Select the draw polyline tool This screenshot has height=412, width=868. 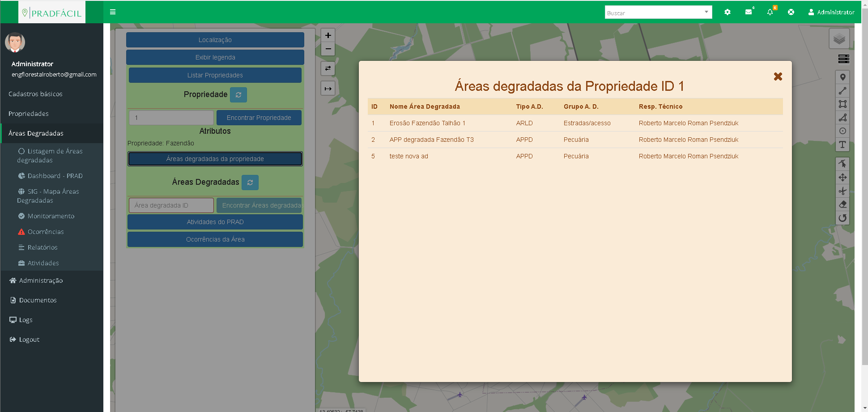842,91
